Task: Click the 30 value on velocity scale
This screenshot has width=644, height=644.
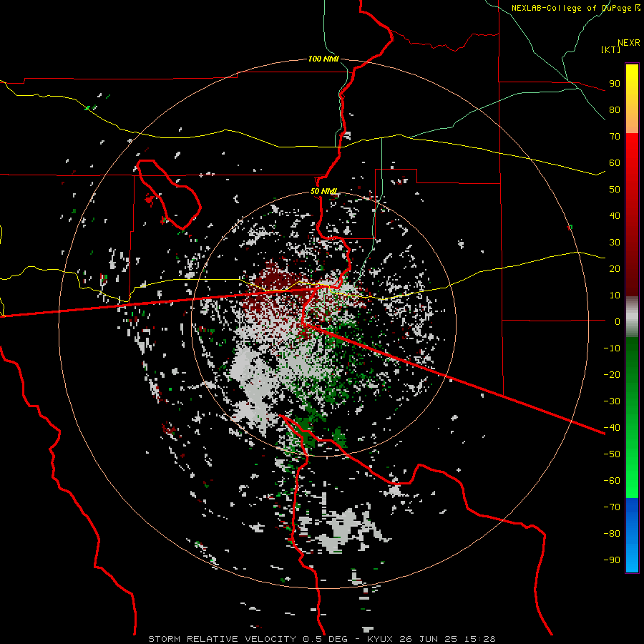Action: [x=615, y=243]
